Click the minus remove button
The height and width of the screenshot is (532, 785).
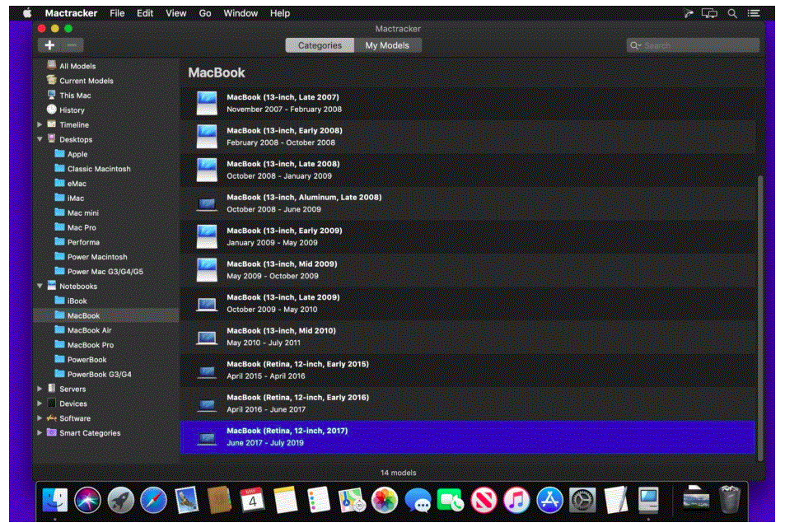pos(72,45)
